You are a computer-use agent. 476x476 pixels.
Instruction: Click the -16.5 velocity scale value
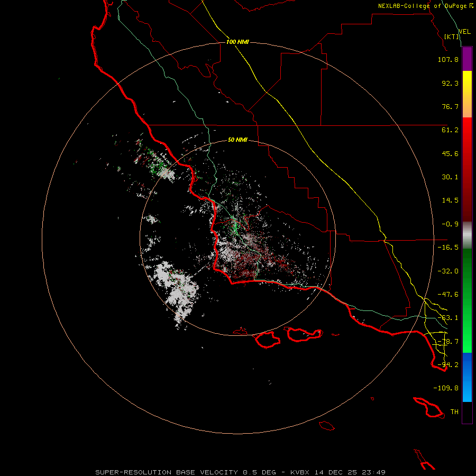[448, 248]
